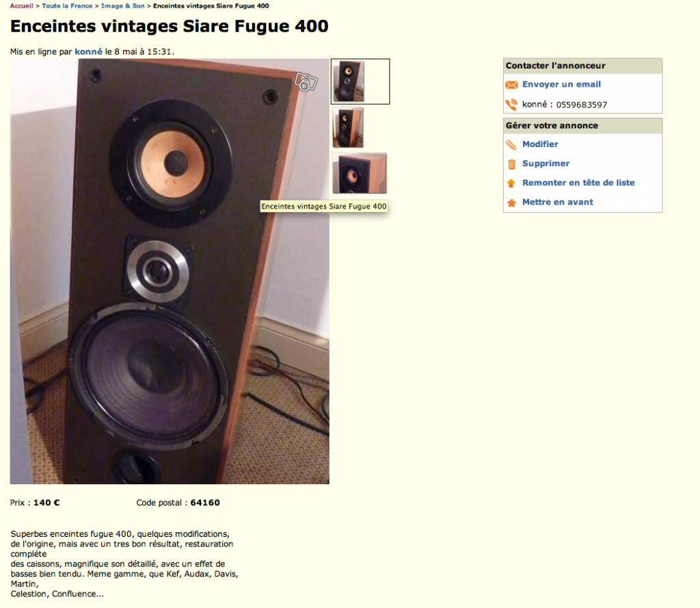Image resolution: width=700 pixels, height=608 pixels.
Task: Click the main speaker photo
Action: (x=170, y=271)
